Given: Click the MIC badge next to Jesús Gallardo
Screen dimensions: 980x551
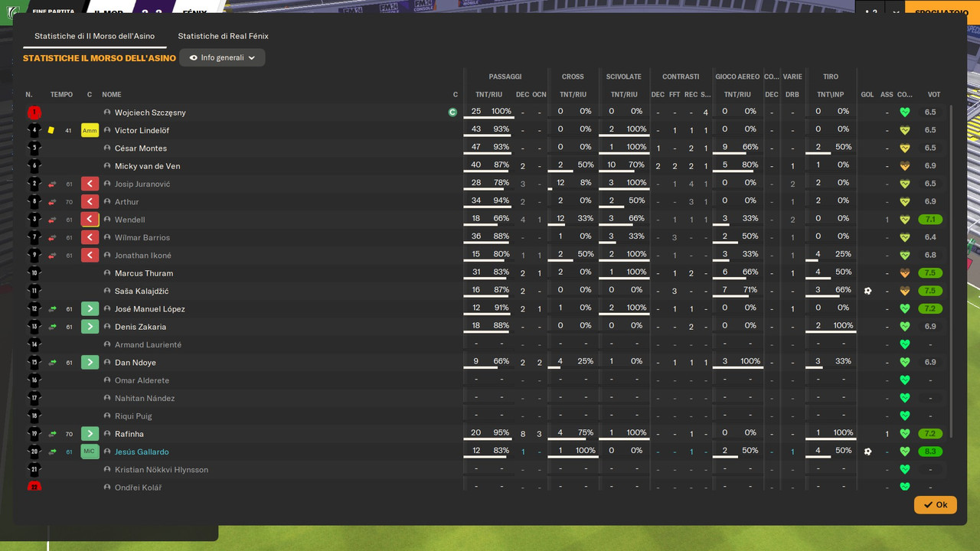Looking at the screenshot, I should [x=90, y=452].
